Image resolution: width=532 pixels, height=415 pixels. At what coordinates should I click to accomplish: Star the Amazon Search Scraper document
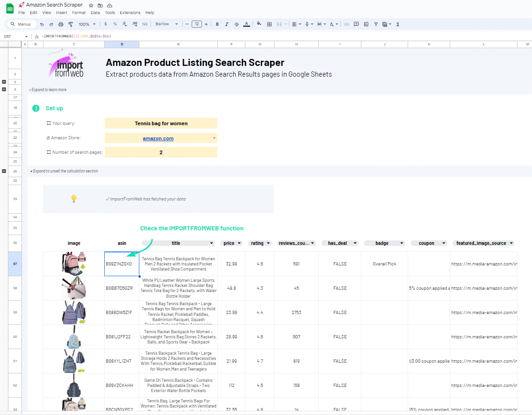91,5
